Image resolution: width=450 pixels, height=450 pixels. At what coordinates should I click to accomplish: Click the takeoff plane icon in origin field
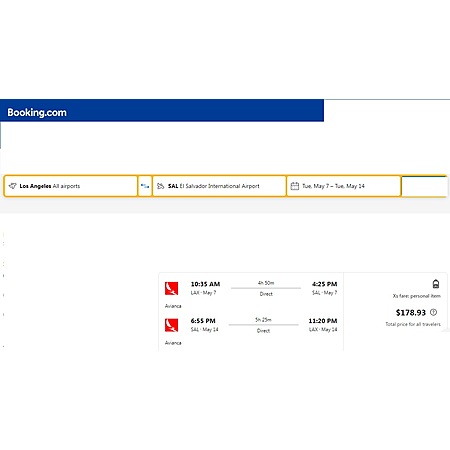(12, 186)
